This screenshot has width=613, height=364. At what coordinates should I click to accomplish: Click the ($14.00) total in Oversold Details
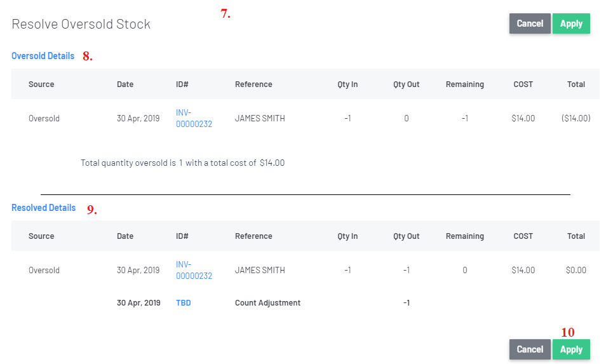(x=576, y=118)
